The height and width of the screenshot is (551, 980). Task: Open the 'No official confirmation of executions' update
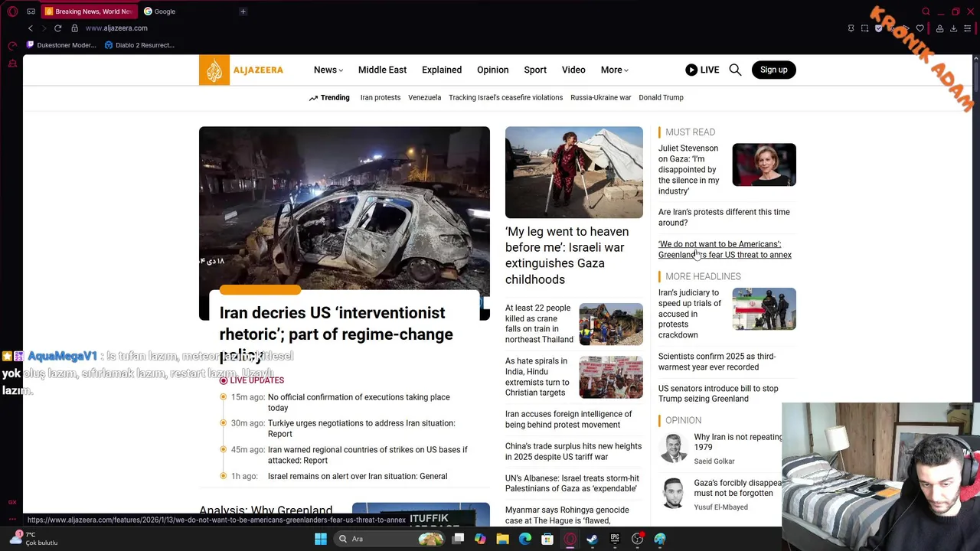click(358, 403)
